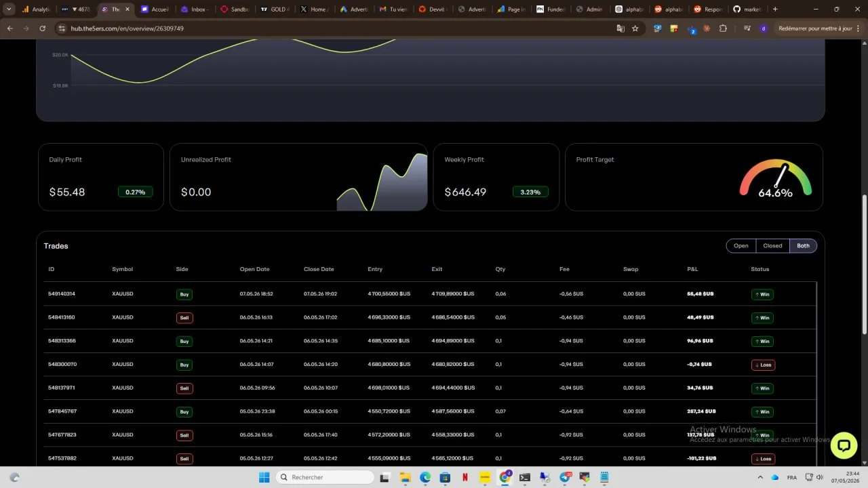Image resolution: width=868 pixels, height=488 pixels.
Task: Click Loss status of trade 548300070
Action: [x=763, y=365]
